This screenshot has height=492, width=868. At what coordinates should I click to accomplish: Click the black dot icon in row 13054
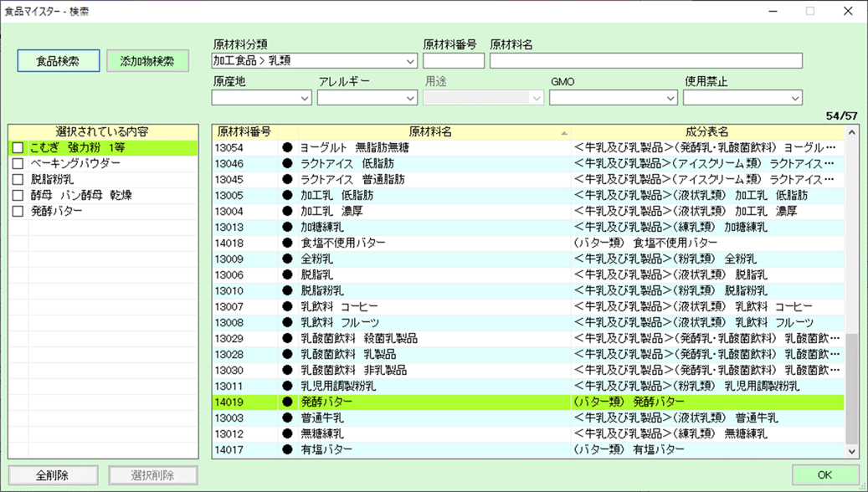[x=287, y=148]
